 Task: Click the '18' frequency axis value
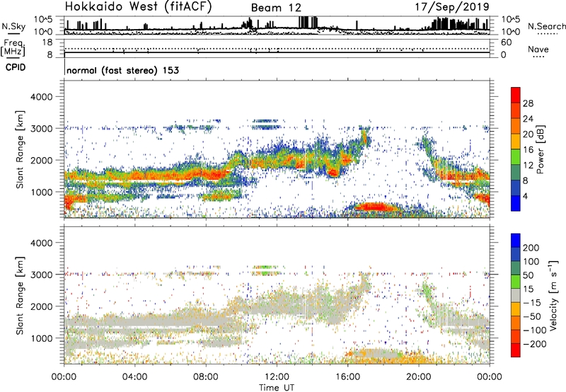coord(47,42)
